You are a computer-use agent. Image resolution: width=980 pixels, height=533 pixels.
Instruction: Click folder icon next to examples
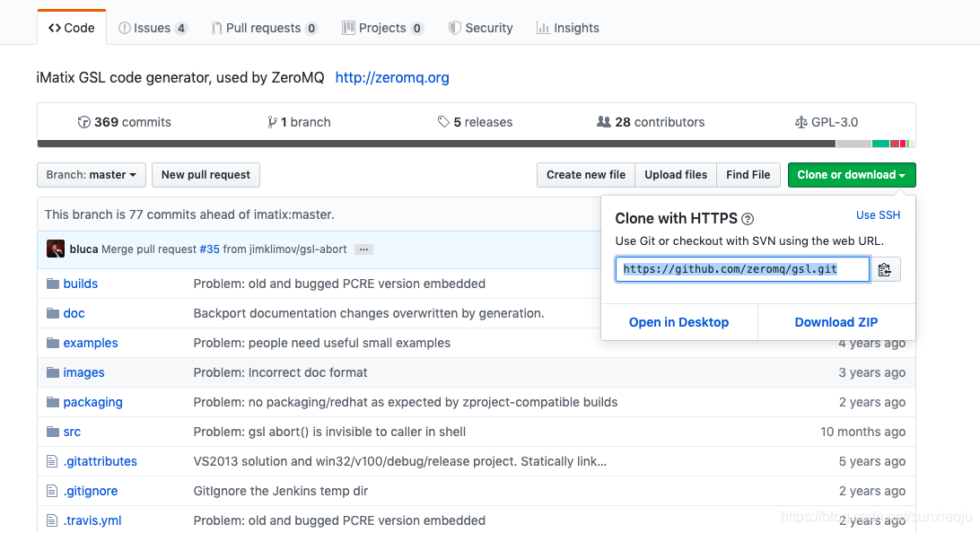[x=52, y=343]
